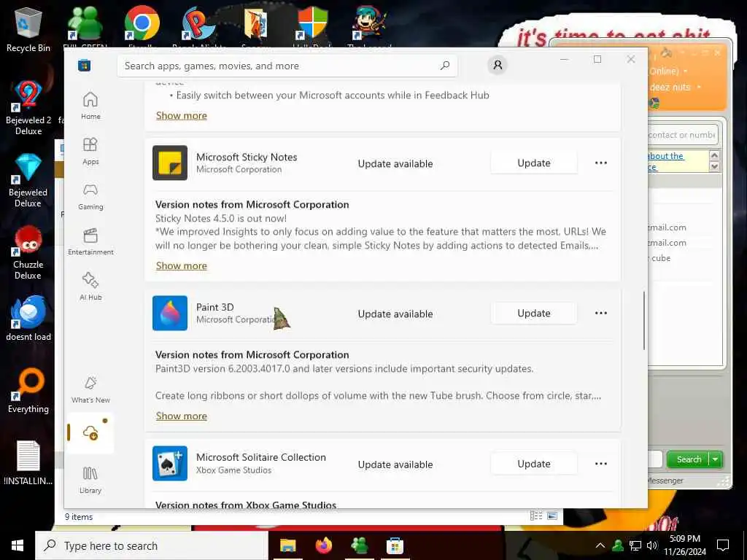Show more Paint 3D version notes
747x560 pixels.
tap(182, 416)
